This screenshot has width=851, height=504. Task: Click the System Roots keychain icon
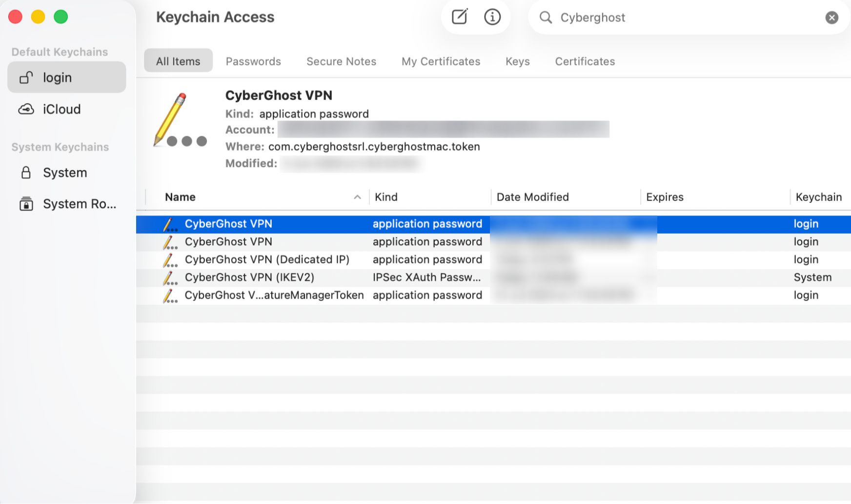[x=26, y=204]
